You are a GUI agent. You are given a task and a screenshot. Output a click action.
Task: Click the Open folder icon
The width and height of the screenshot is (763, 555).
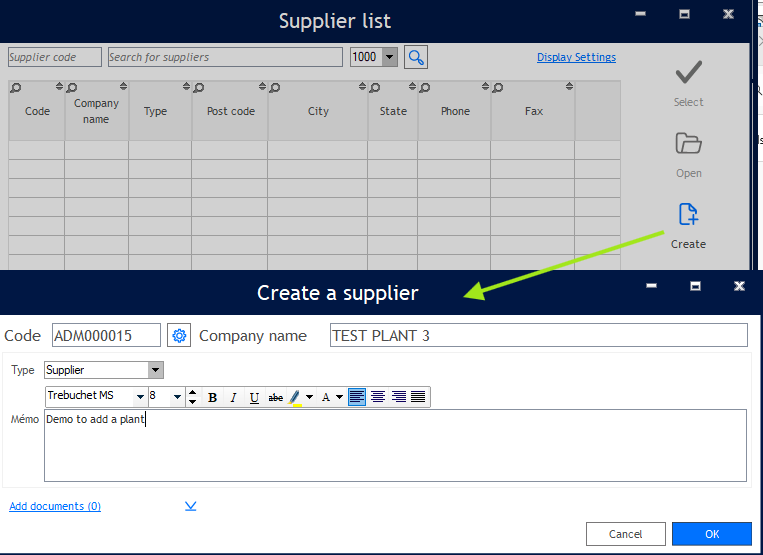tap(688, 144)
